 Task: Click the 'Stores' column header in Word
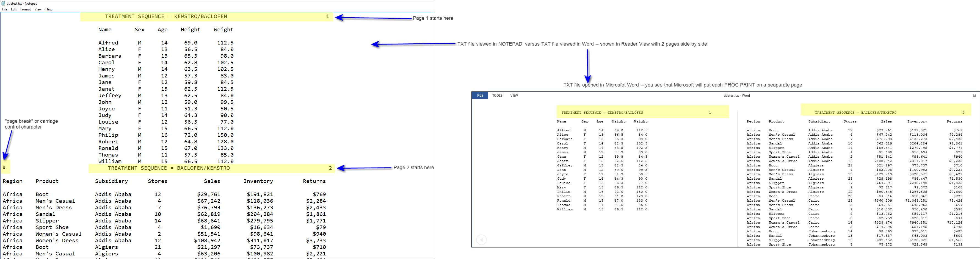(850, 121)
